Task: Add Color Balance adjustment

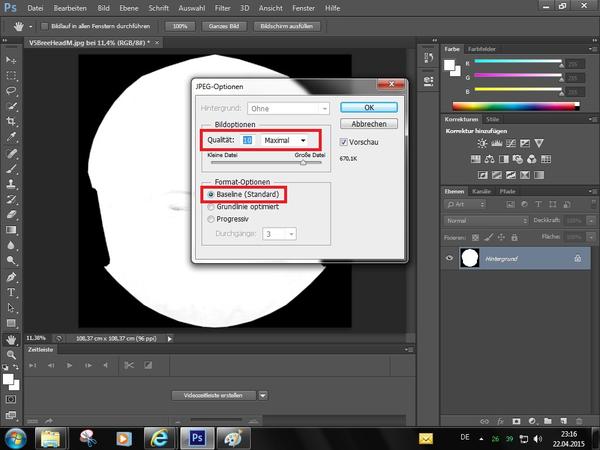Action: tap(489, 159)
